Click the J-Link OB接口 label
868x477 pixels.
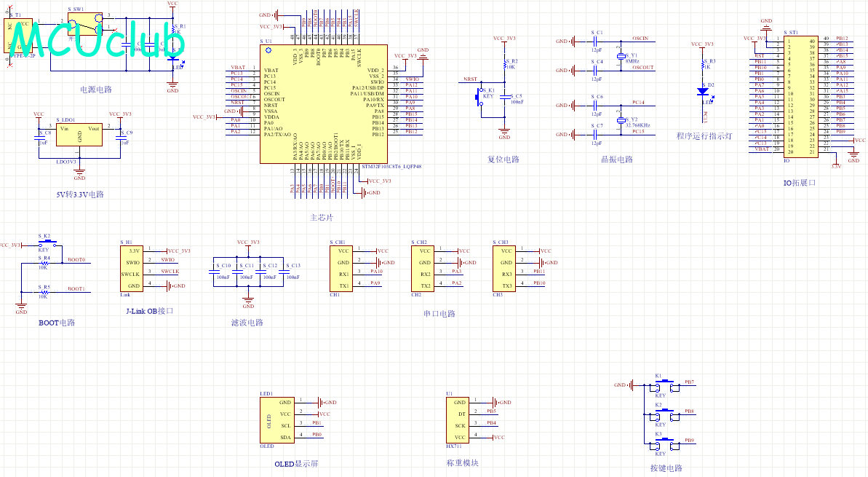coord(149,312)
